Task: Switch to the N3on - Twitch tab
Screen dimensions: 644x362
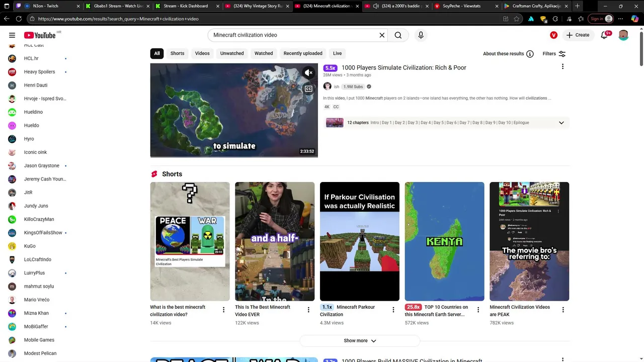Action: click(48, 6)
